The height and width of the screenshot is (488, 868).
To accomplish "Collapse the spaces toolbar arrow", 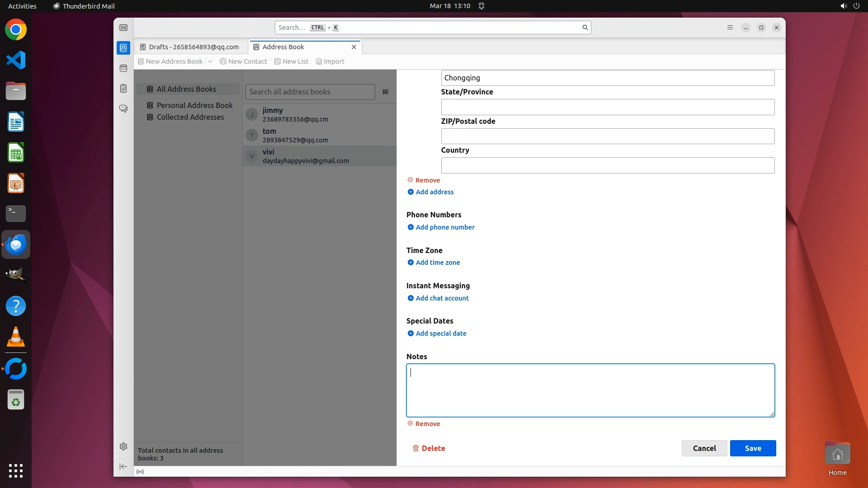I will [x=123, y=466].
